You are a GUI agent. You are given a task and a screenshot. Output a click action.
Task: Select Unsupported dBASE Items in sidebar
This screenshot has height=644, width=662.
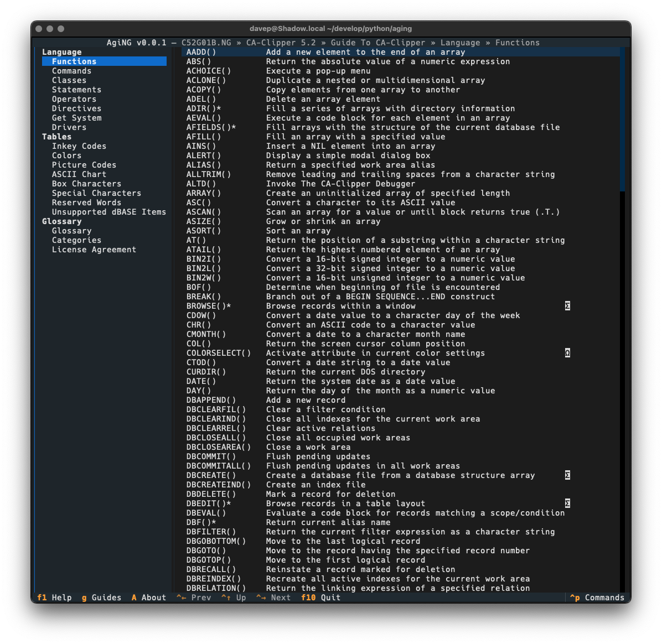[109, 212]
